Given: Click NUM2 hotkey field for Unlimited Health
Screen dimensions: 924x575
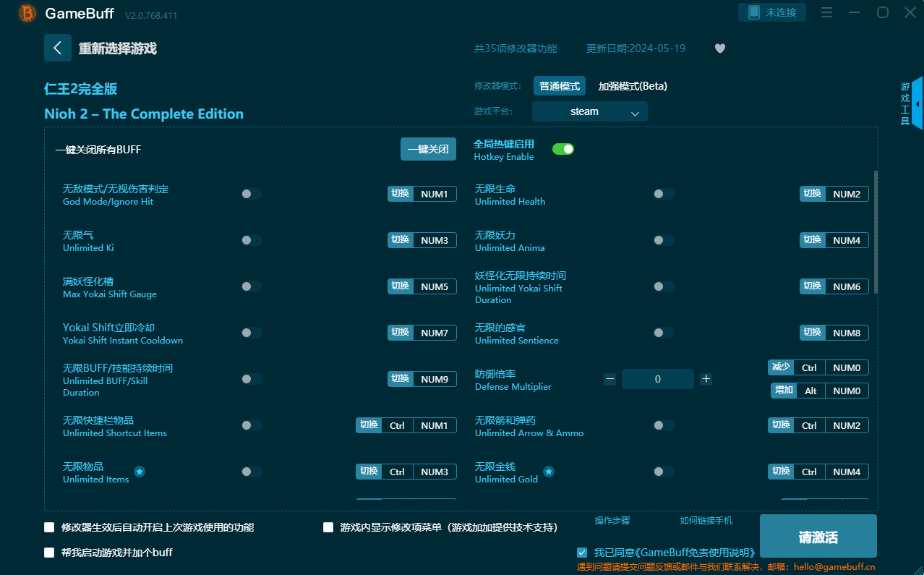Looking at the screenshot, I should pyautogui.click(x=847, y=194).
